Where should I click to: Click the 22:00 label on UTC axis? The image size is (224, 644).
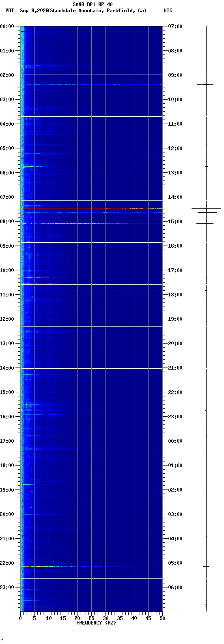click(175, 392)
